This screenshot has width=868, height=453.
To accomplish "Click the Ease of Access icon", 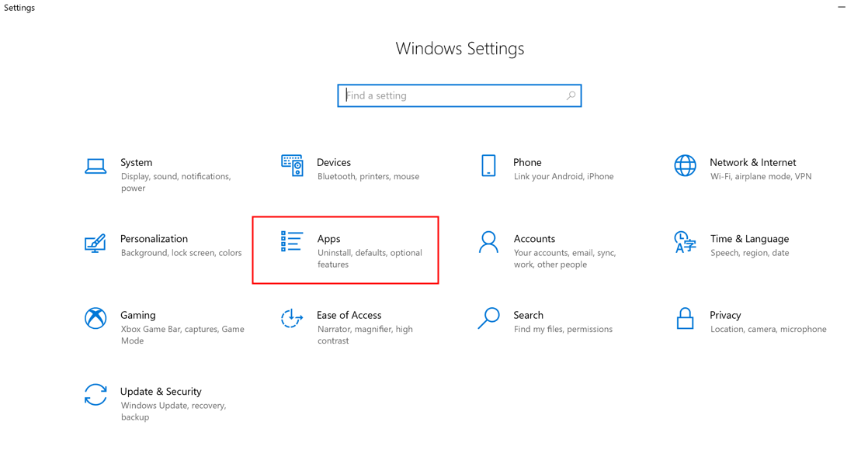I will (292, 318).
